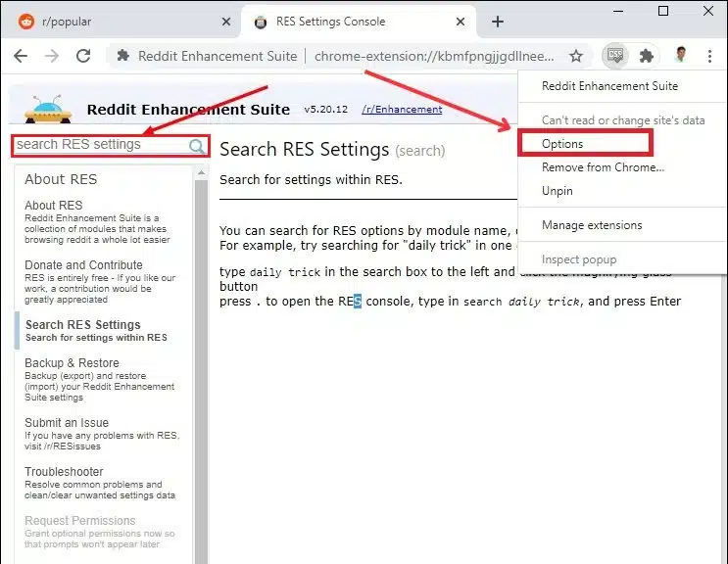Click the RES extension icon in toolbar
Viewport: 728px width, 564px height.
tap(615, 56)
